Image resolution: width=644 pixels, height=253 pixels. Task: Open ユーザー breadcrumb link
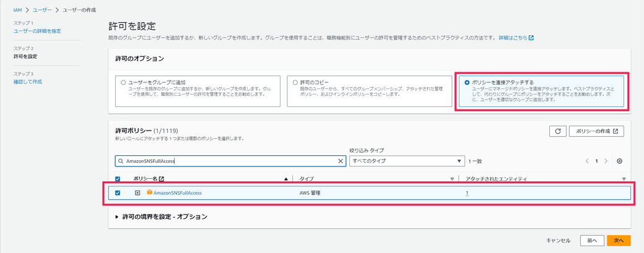42,10
